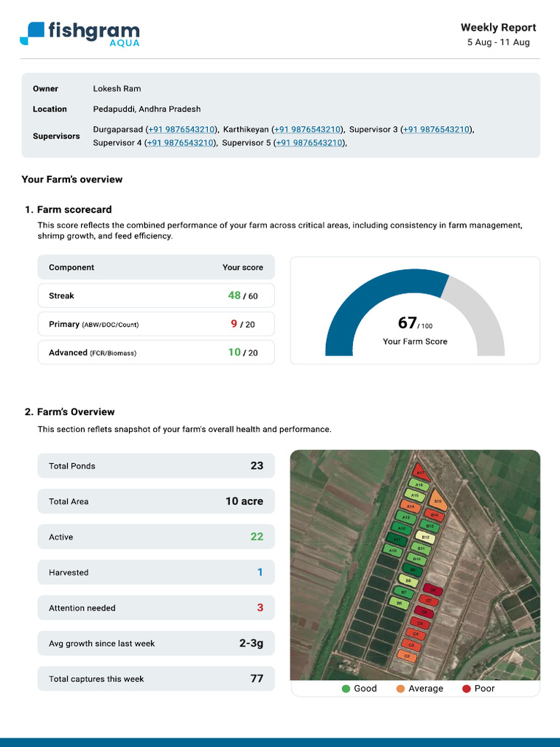The image size is (560, 747).
Task: Select pale yellow pond B12
Action: pos(426,537)
